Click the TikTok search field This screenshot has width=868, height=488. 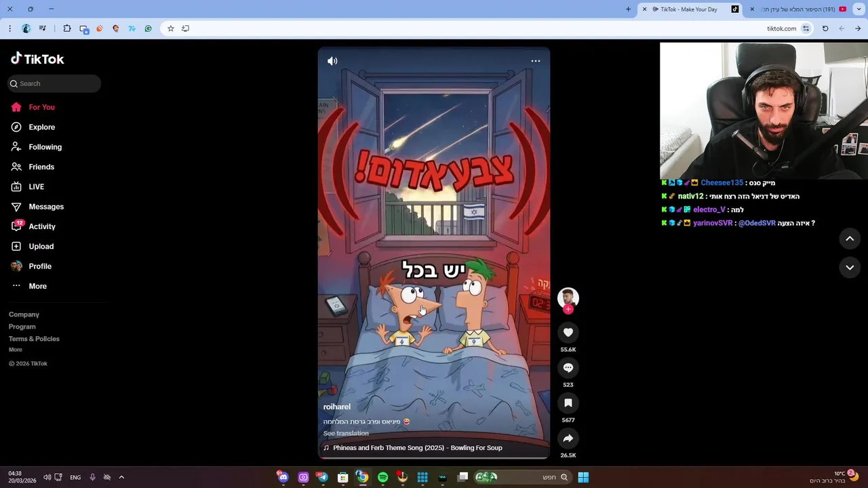[x=54, y=83]
